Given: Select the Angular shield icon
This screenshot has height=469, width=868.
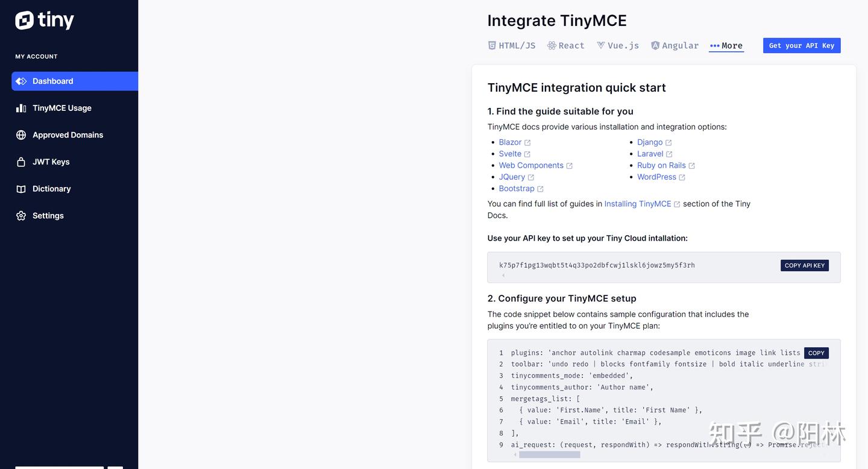Looking at the screenshot, I should click(655, 45).
